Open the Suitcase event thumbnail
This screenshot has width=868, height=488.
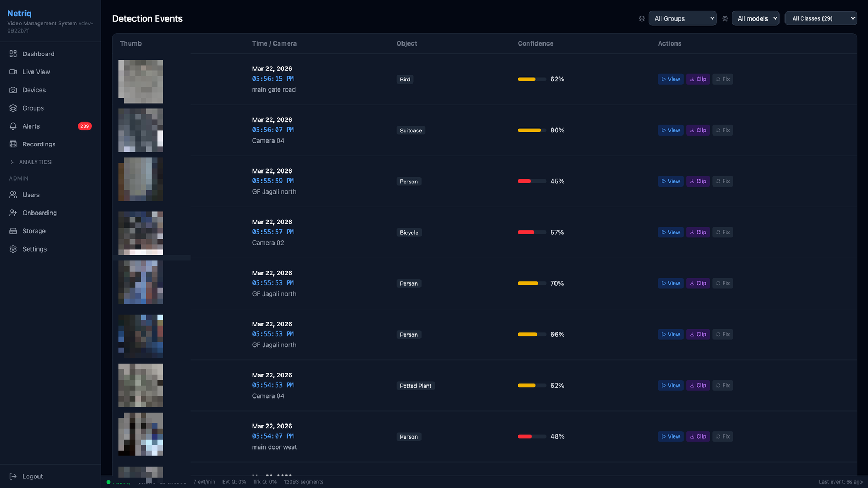point(141,130)
